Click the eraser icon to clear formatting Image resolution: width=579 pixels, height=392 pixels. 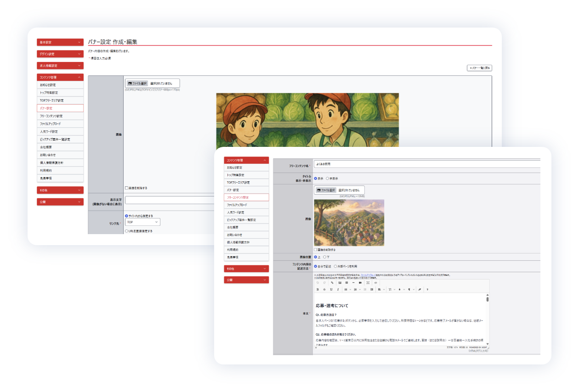pyautogui.click(x=420, y=290)
